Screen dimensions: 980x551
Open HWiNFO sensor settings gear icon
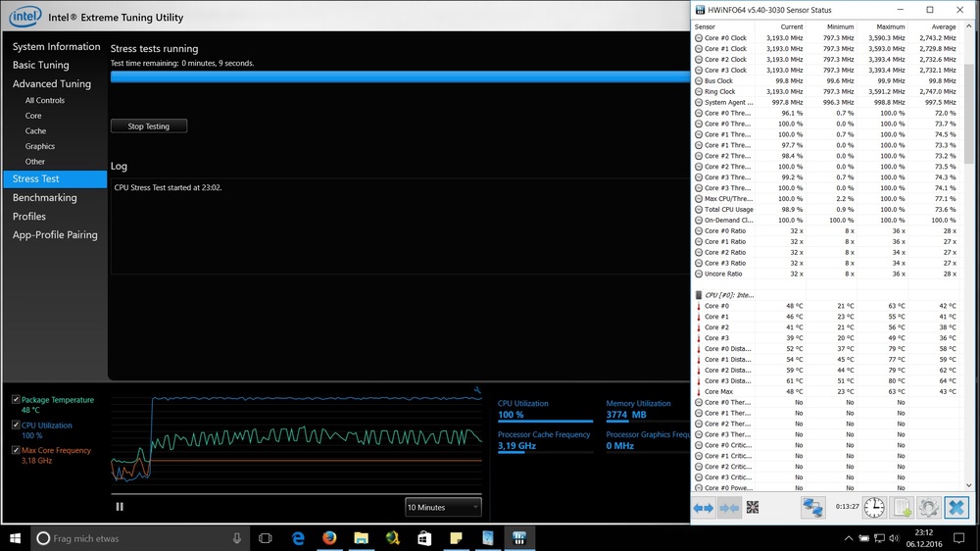(x=929, y=507)
